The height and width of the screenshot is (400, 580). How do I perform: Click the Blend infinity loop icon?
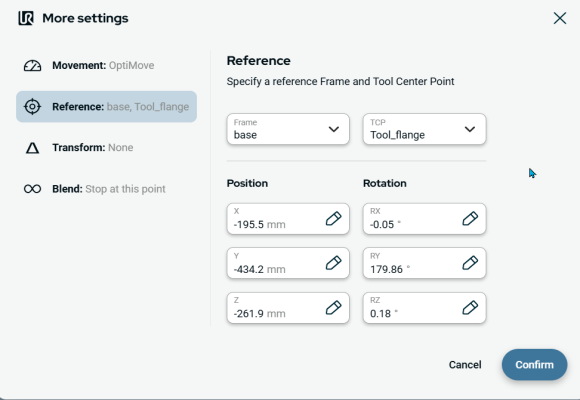click(x=33, y=189)
